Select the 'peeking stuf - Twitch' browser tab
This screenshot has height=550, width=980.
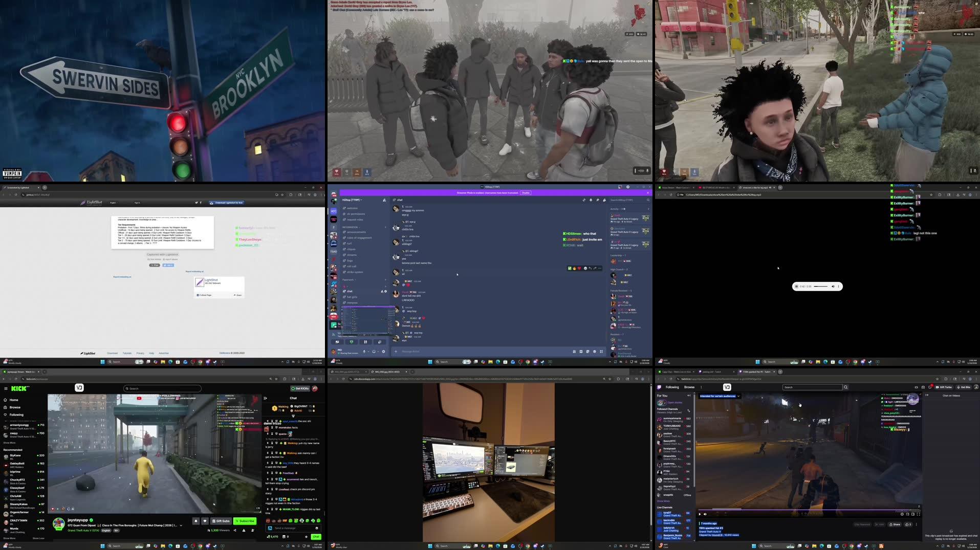711,372
